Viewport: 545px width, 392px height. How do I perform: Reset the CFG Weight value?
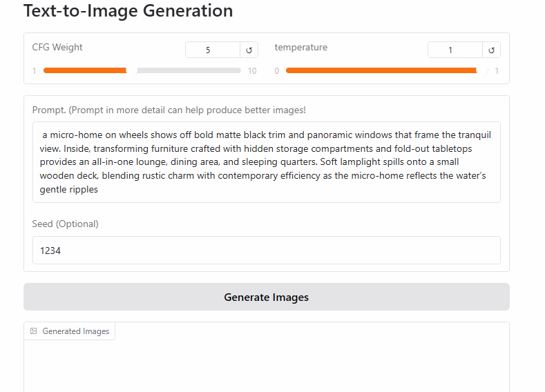(249, 50)
